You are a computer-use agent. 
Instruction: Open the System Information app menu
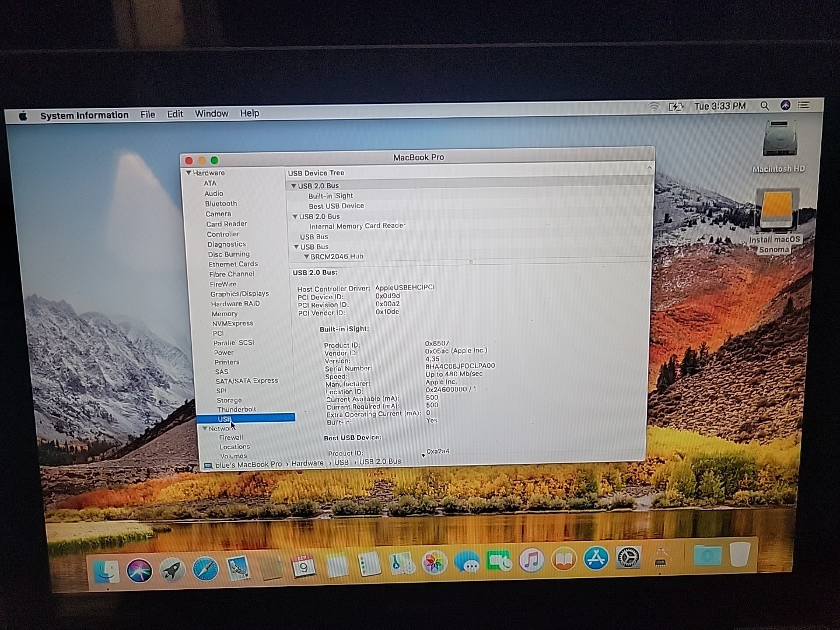click(x=85, y=116)
